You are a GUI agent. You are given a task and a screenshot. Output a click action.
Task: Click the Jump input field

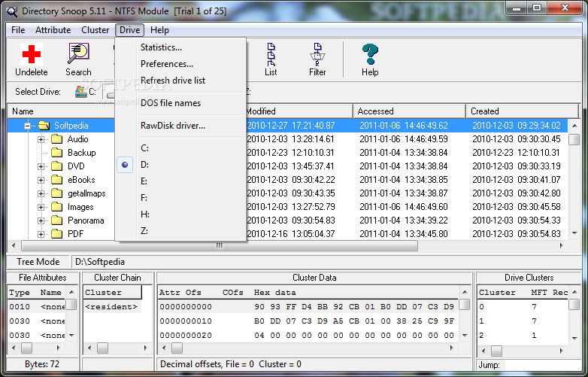[x=541, y=365]
